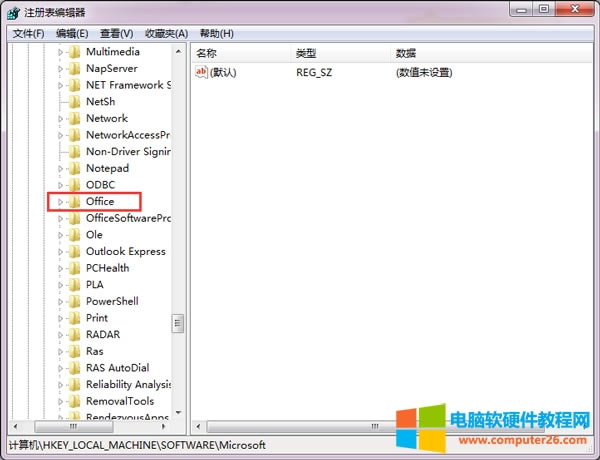The width and height of the screenshot is (600, 460).
Task: Click the registry editor title bar icon
Action: click(x=14, y=13)
